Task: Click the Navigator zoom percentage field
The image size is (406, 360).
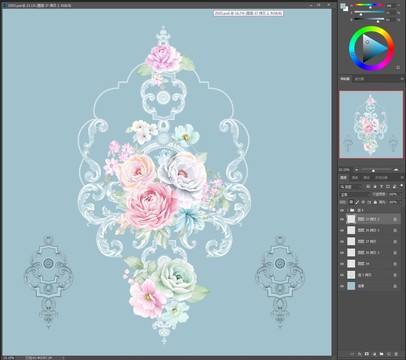Action: tap(344, 170)
